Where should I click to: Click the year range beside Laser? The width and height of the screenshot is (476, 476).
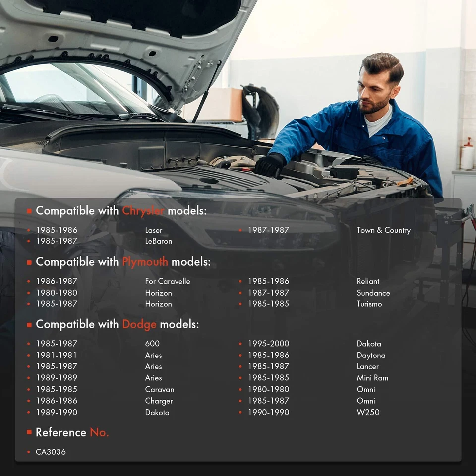[57, 230]
